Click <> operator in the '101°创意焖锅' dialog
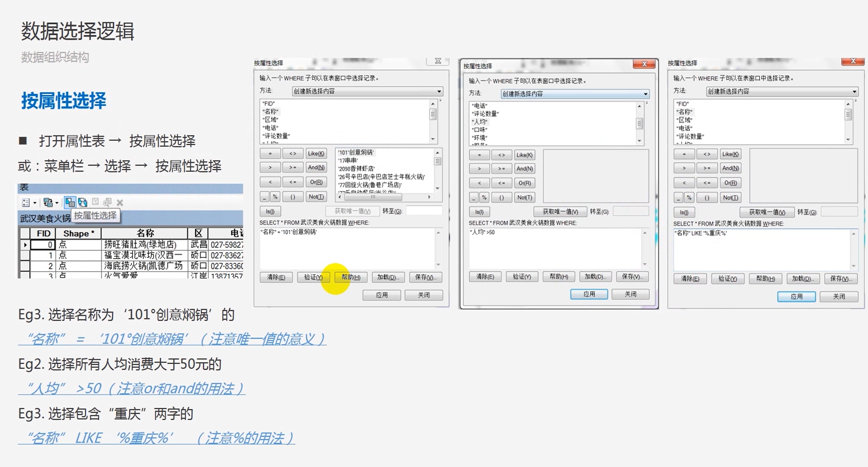The width and height of the screenshot is (868, 467). coord(293,154)
